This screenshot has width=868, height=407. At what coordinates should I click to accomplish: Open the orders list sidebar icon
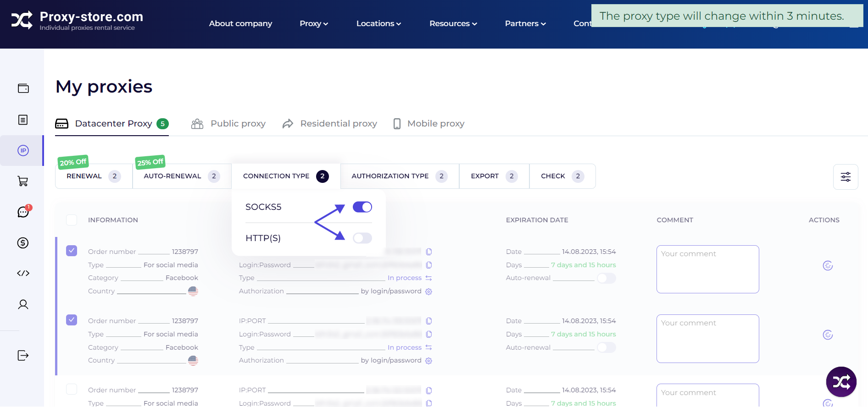23,120
